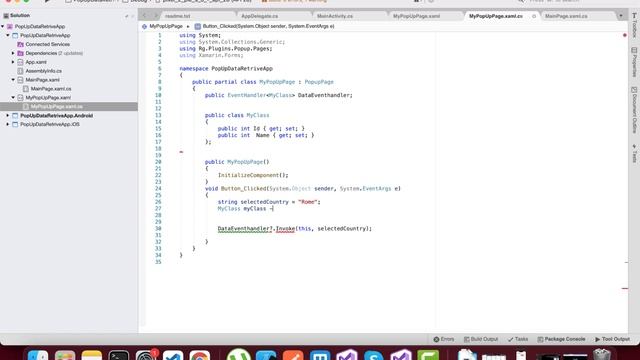The height and width of the screenshot is (360, 640).
Task: Click the Solution pad header
Action: point(16,16)
